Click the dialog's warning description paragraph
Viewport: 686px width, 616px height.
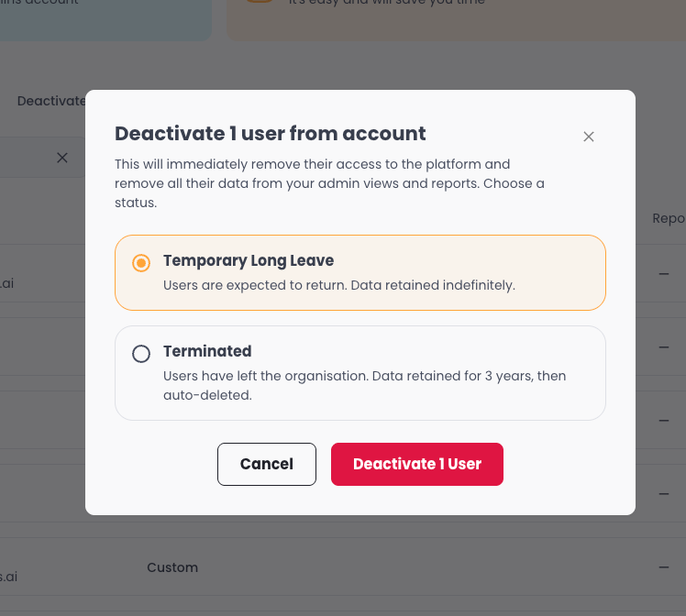pyautogui.click(x=329, y=183)
